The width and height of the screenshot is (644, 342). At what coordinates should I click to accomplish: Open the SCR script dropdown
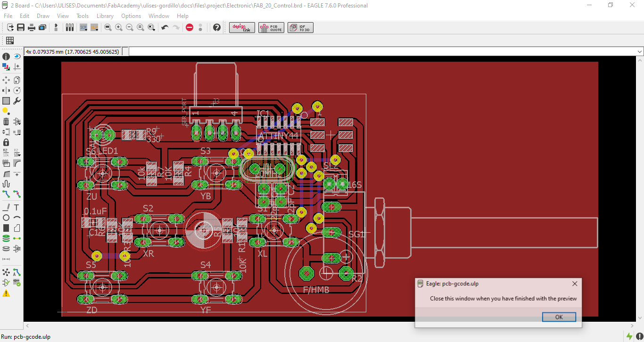(83, 28)
